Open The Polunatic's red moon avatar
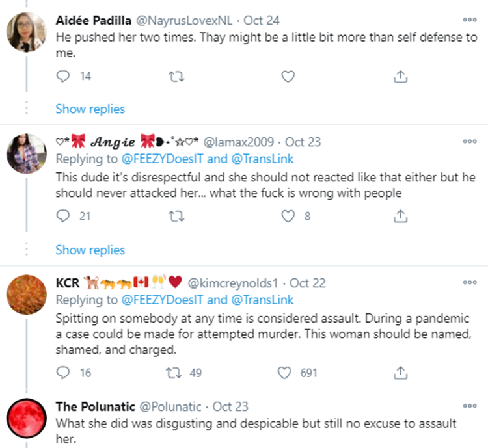This screenshot has width=488, height=448. pos(27,418)
